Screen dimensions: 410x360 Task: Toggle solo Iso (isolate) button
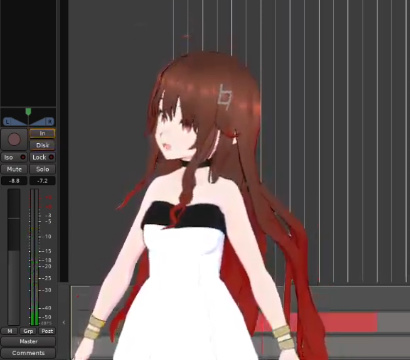(14, 157)
